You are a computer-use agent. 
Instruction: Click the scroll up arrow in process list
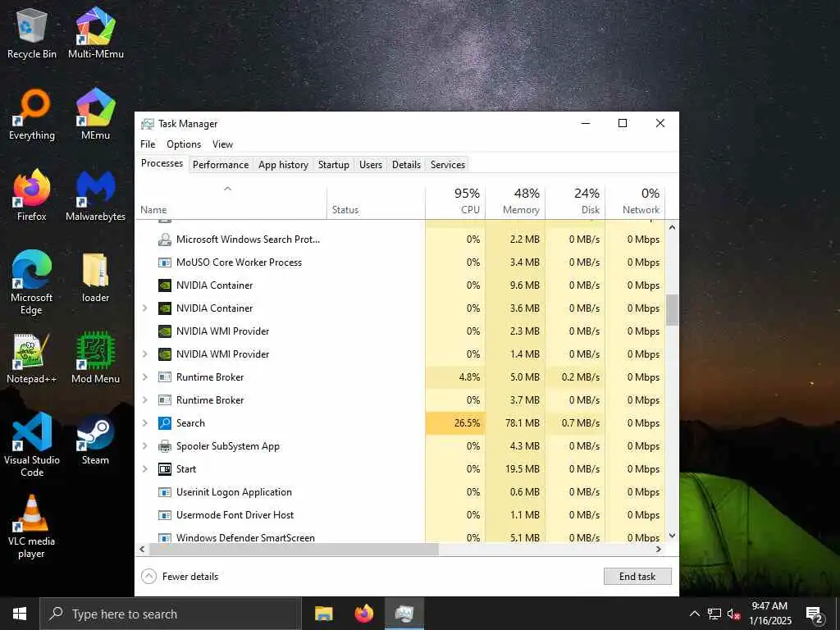672,227
